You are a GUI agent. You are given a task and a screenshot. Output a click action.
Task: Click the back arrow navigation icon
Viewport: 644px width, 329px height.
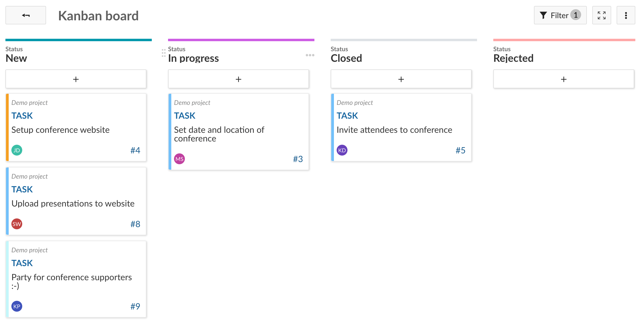point(25,15)
